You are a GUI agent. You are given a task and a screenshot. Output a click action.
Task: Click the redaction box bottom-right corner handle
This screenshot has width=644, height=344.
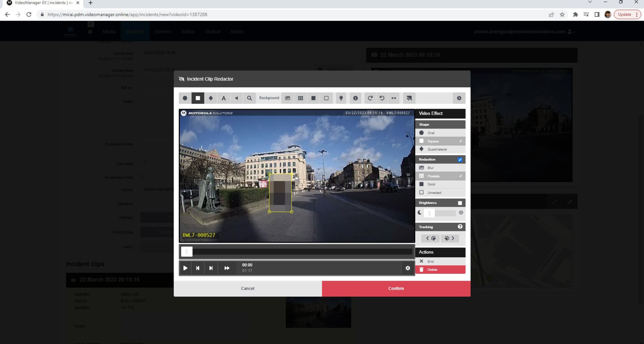(x=291, y=212)
